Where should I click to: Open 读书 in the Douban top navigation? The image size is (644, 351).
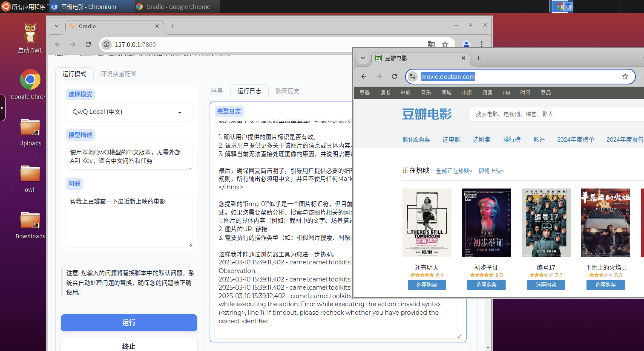(x=385, y=93)
